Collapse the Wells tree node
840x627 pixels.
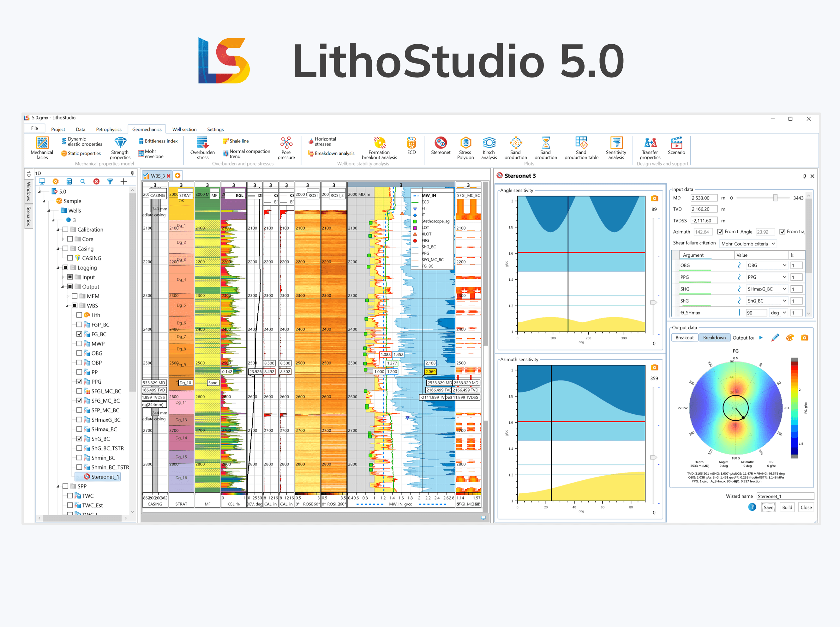49,211
